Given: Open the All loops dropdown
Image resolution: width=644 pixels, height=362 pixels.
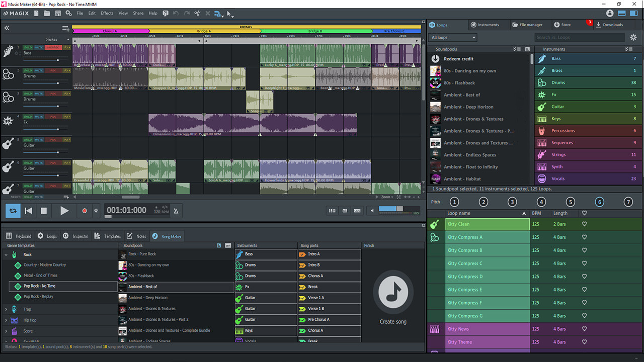Looking at the screenshot, I should coord(451,37).
